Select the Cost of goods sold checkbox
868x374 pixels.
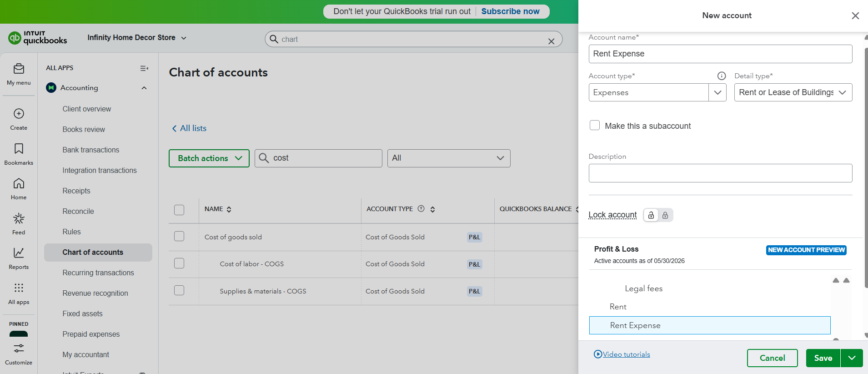(179, 236)
